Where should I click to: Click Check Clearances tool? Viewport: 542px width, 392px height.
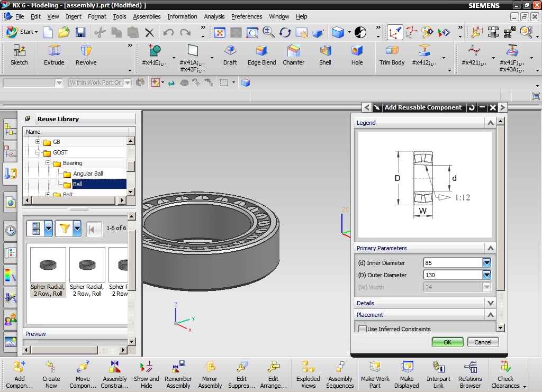tap(505, 375)
